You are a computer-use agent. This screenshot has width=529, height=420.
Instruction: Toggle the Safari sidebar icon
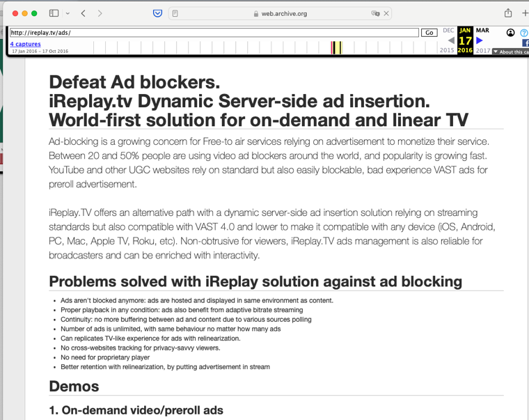pyautogui.click(x=54, y=13)
